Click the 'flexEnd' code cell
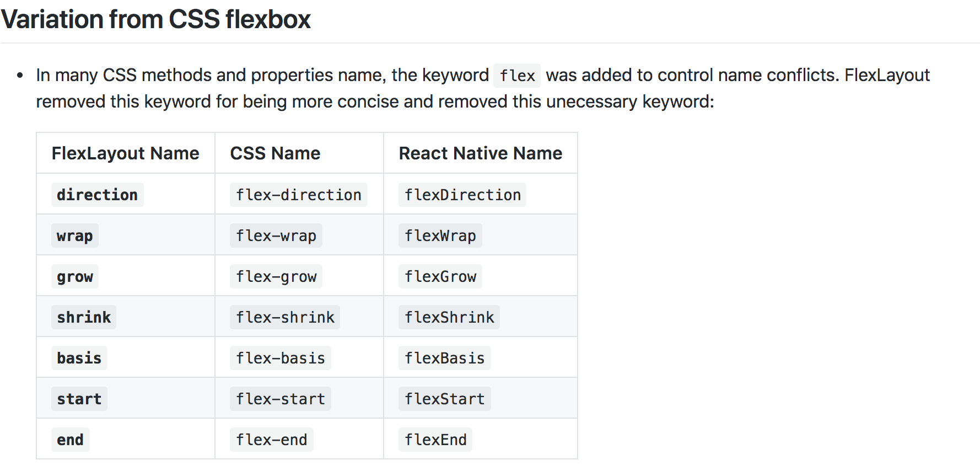 [x=435, y=440]
